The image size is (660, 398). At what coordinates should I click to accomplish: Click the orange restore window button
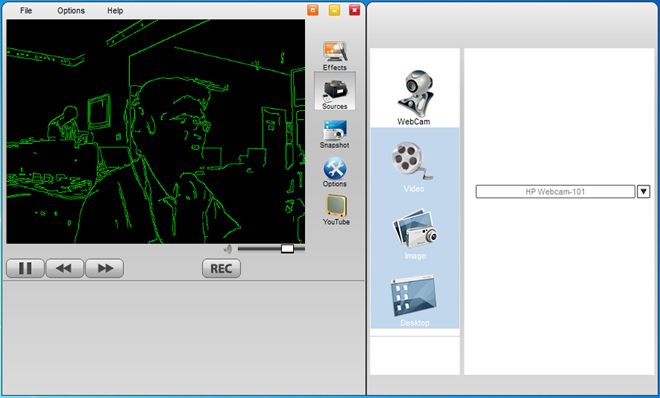pyautogui.click(x=313, y=10)
